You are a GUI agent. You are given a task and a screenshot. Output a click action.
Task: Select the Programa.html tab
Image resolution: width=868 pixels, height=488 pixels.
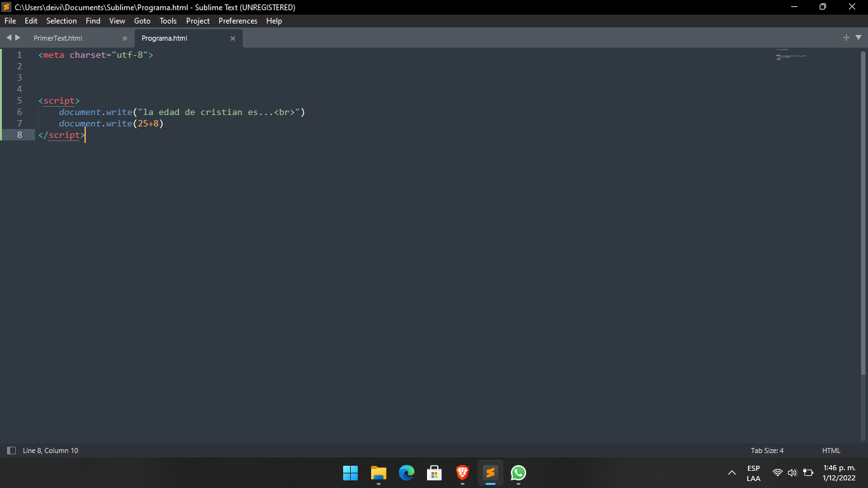click(165, 38)
